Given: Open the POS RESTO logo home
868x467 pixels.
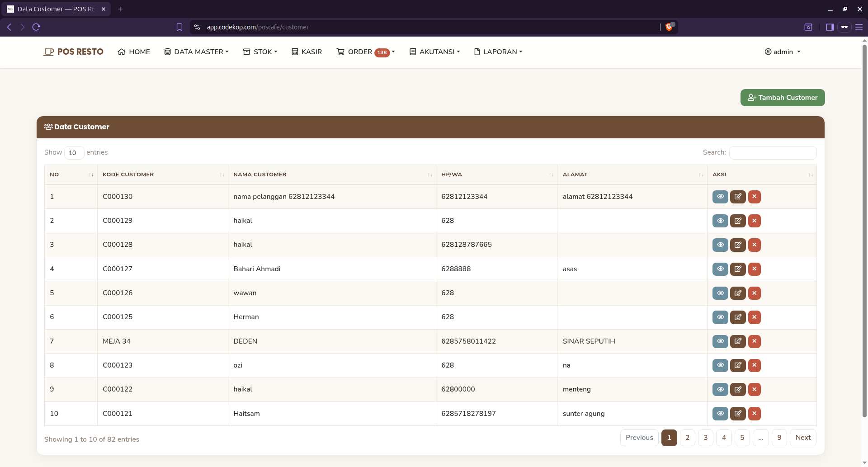Looking at the screenshot, I should coord(73,52).
